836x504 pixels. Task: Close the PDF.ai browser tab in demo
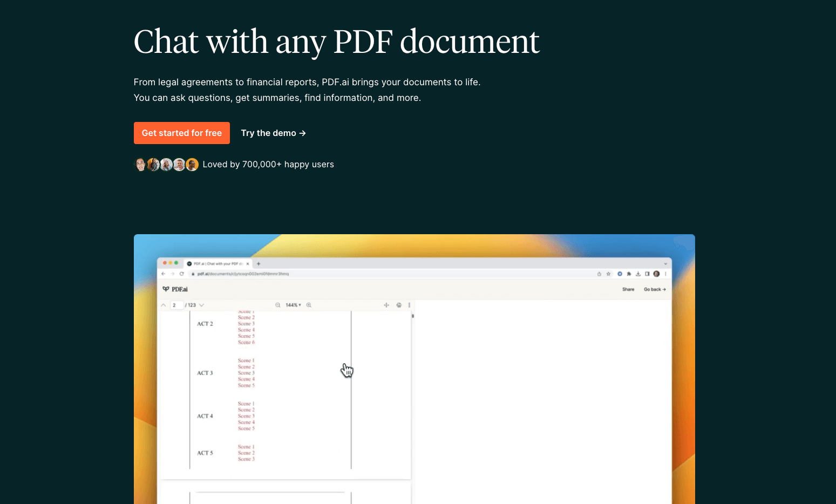(x=248, y=264)
